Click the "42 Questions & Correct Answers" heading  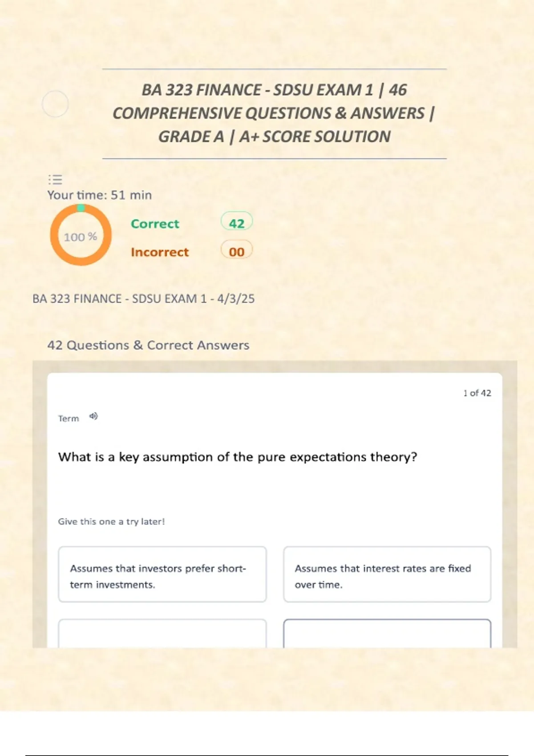click(x=148, y=345)
